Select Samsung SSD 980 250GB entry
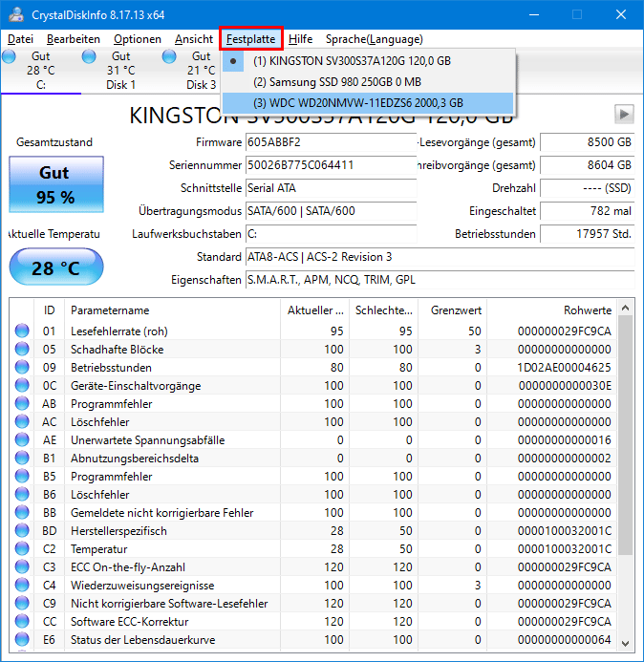This screenshot has width=644, height=662. [368, 82]
